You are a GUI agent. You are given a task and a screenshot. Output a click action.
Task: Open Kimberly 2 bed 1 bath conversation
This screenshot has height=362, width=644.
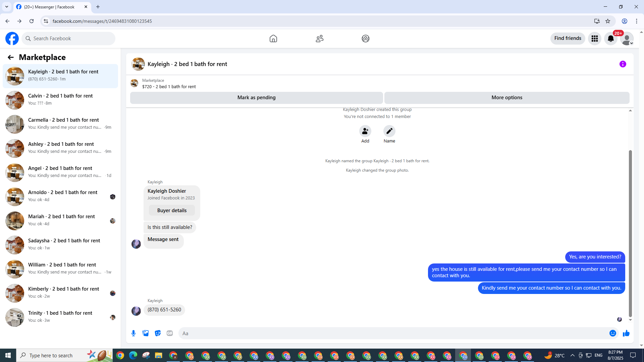(60, 293)
